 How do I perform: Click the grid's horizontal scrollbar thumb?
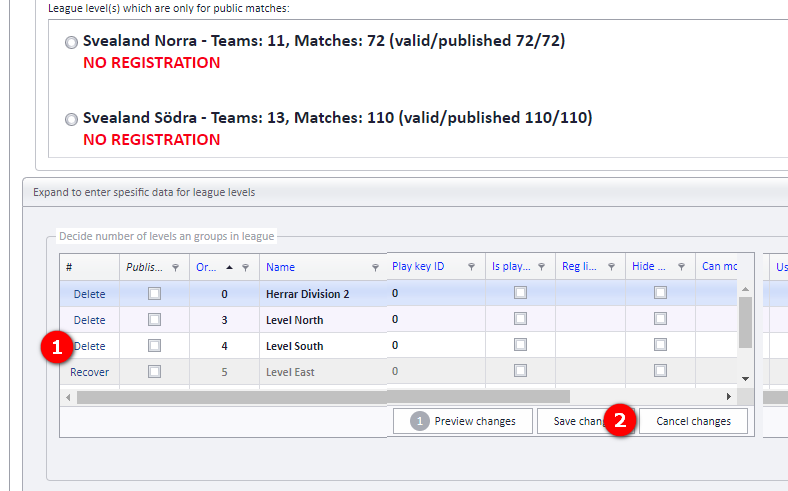[x=323, y=397]
